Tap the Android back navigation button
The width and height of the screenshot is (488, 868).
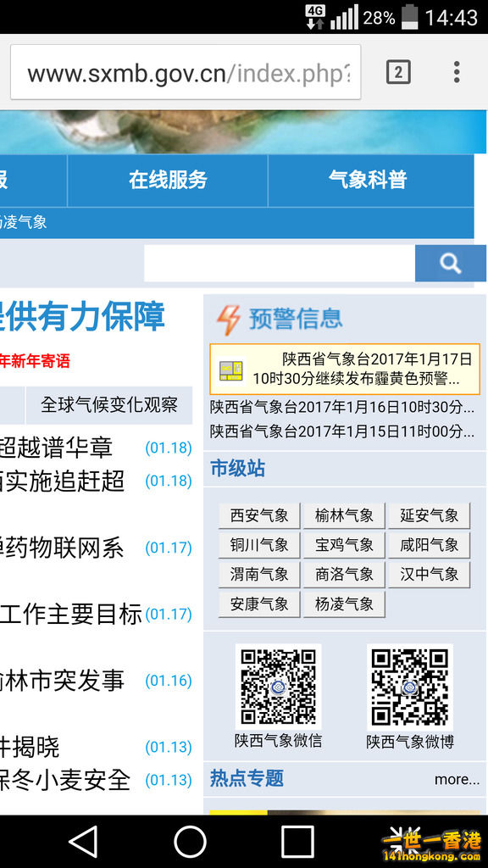[x=85, y=842]
